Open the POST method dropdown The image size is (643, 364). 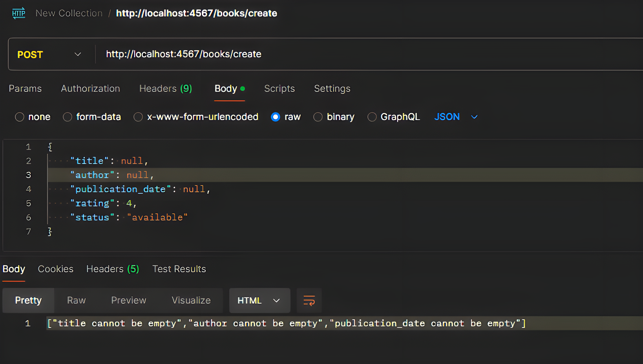coord(49,55)
